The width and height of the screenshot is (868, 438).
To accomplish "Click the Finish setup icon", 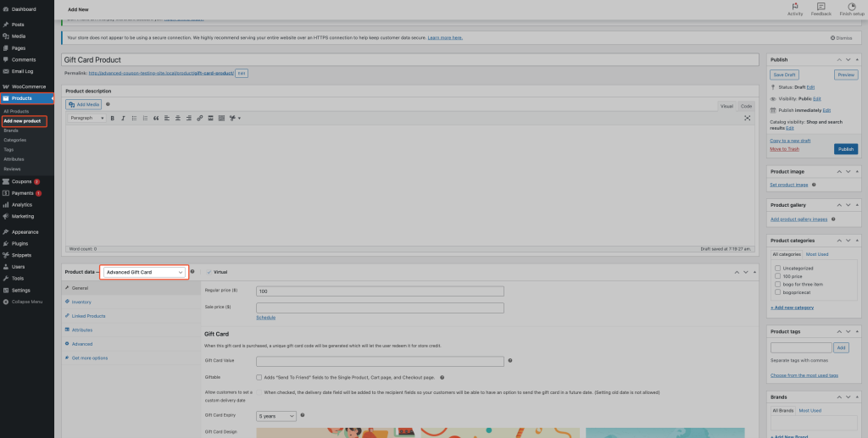I will pos(852,8).
